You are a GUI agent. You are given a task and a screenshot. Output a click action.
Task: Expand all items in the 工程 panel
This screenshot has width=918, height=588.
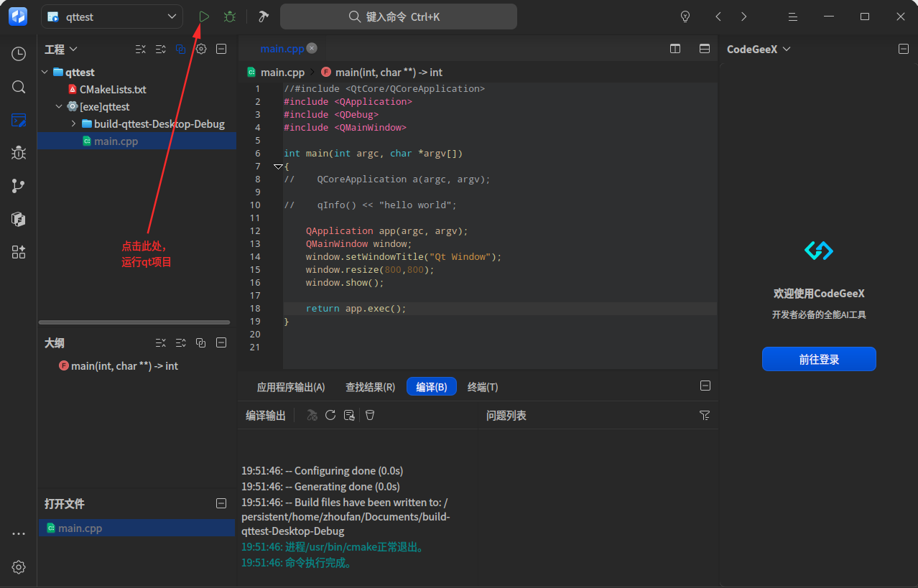click(x=161, y=50)
